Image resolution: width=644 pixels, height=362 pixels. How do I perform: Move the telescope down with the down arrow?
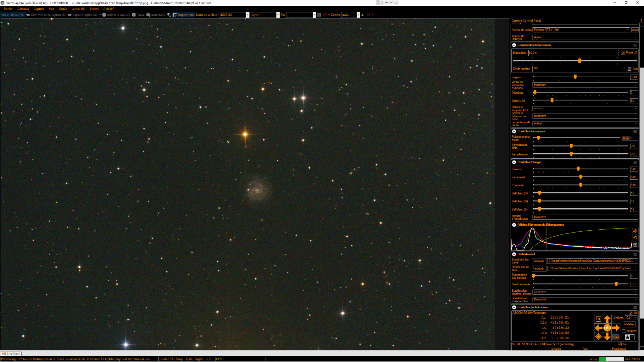tap(607, 337)
